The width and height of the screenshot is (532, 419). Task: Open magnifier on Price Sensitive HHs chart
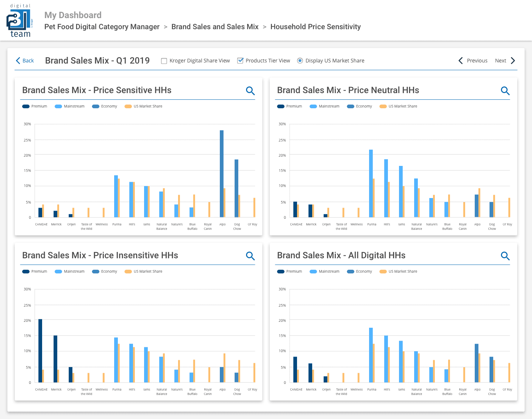pos(250,91)
